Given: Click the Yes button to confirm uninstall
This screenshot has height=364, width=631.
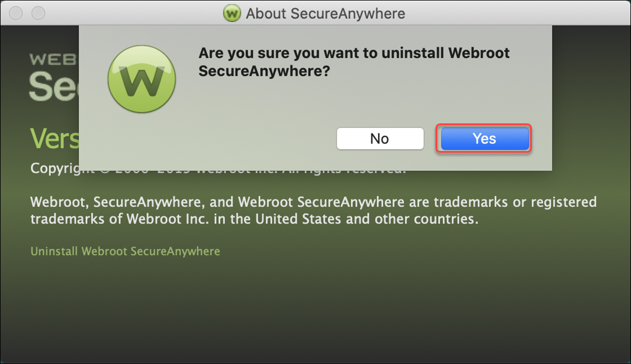Looking at the screenshot, I should click(484, 138).
